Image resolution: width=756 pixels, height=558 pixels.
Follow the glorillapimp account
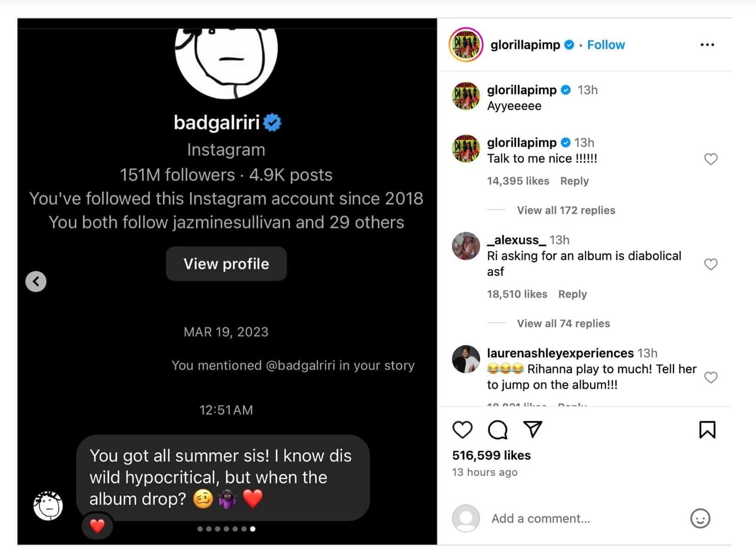pyautogui.click(x=606, y=45)
